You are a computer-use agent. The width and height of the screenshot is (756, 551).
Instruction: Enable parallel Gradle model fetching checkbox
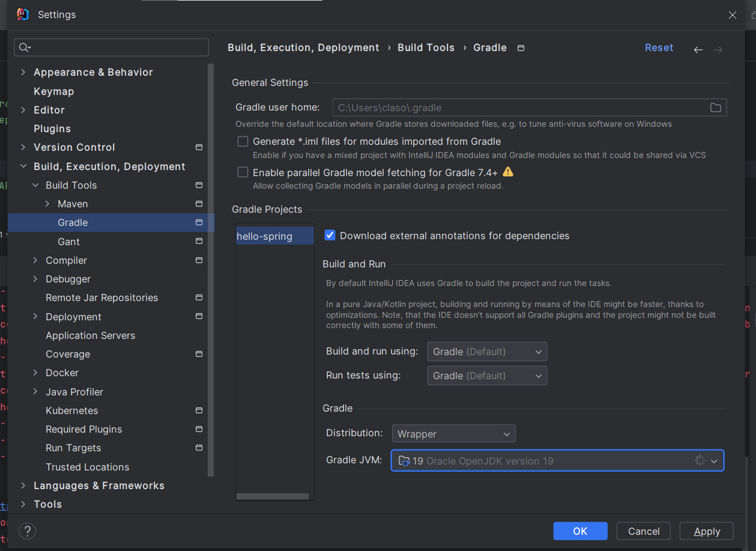[243, 172]
